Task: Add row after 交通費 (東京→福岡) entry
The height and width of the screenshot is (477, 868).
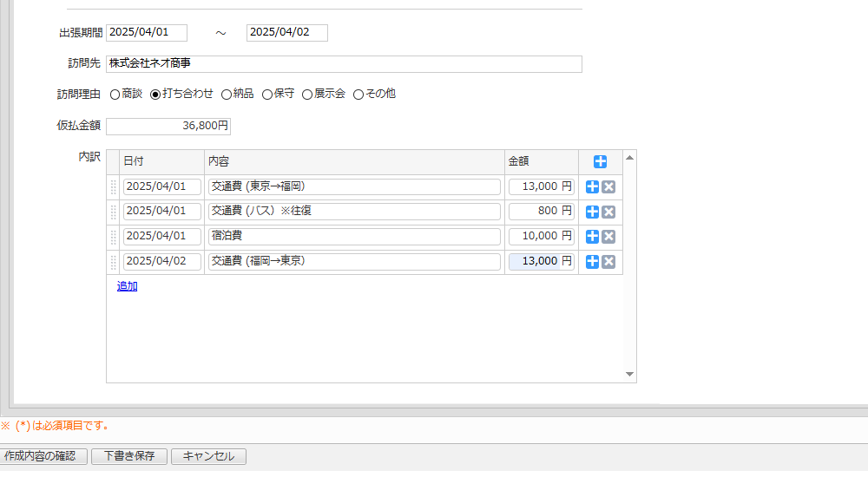Action: pyautogui.click(x=593, y=186)
